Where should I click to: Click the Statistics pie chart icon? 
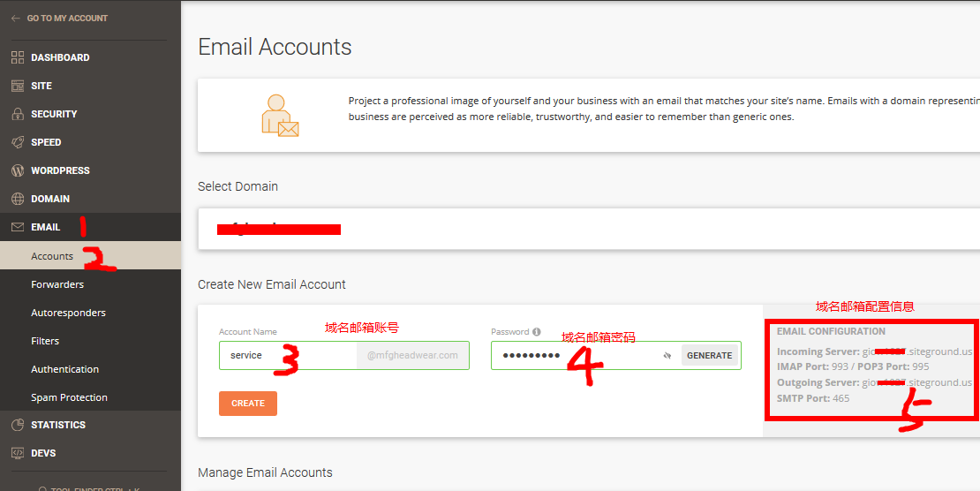pos(17,425)
